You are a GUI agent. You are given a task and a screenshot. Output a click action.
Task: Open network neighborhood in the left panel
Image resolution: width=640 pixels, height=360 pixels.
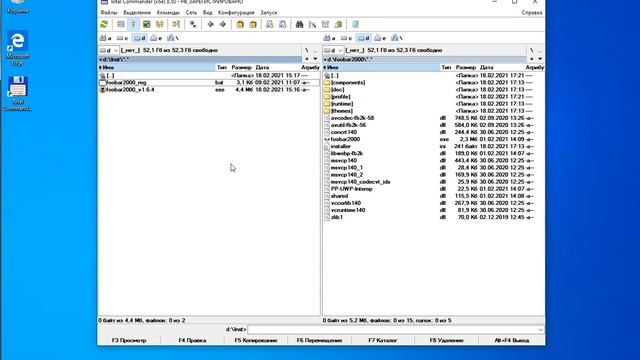[x=173, y=38]
